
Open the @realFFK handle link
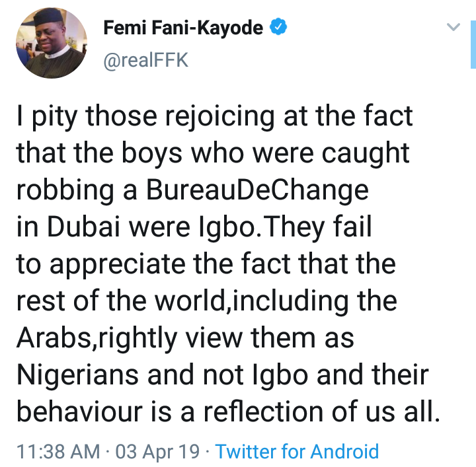tap(146, 60)
